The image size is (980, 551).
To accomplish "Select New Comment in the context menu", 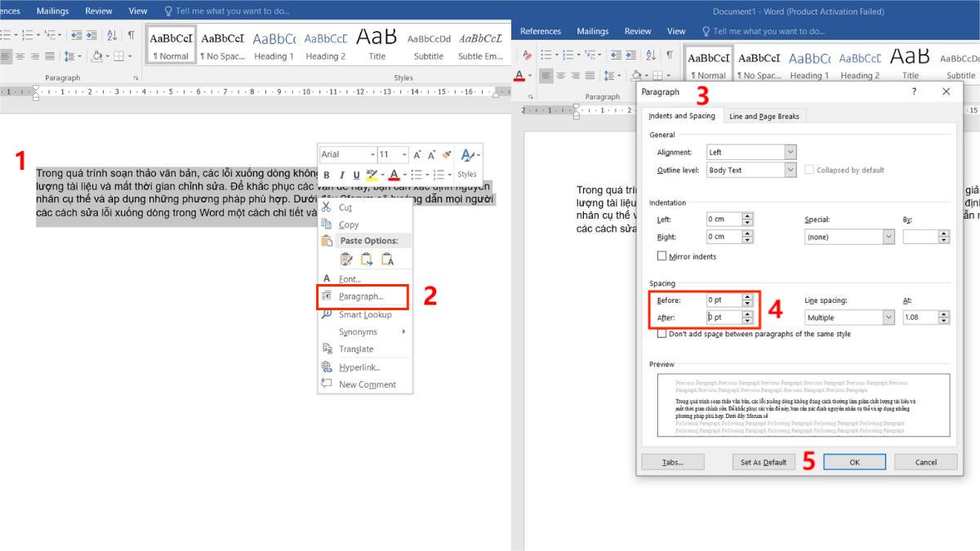I will [x=365, y=384].
